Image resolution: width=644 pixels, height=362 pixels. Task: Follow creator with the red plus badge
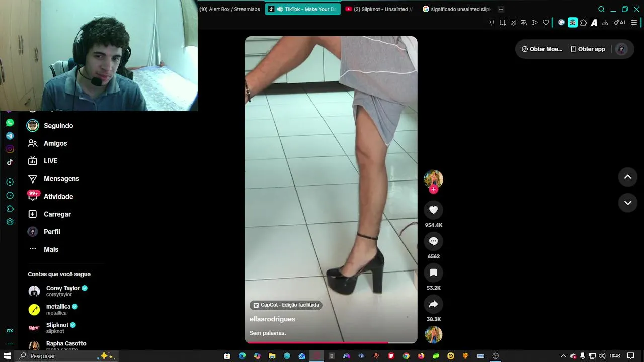(433, 190)
